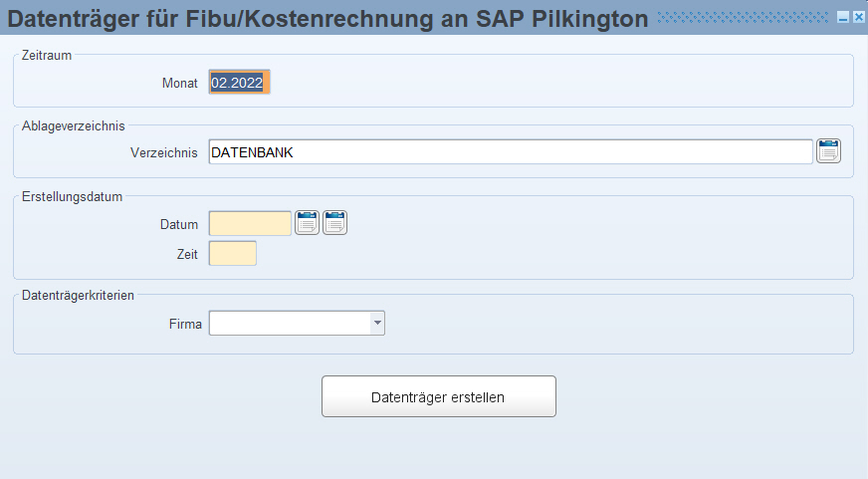Close the Datenträger dialog via X icon

pos(859,18)
